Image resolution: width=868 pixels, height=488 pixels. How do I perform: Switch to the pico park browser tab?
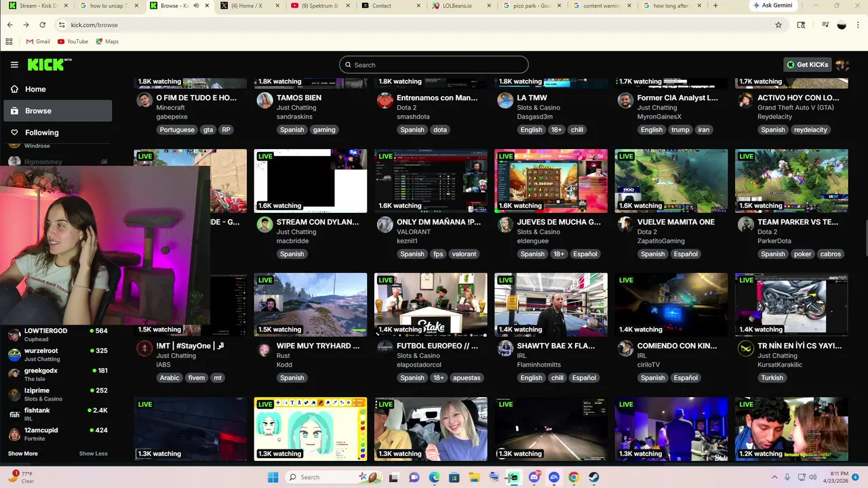coord(531,5)
